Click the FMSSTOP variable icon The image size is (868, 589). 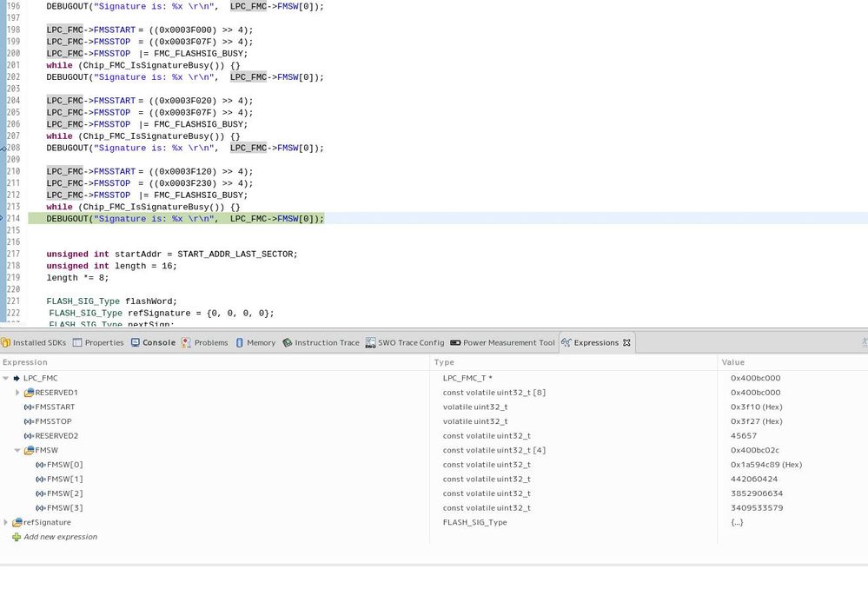pos(29,421)
